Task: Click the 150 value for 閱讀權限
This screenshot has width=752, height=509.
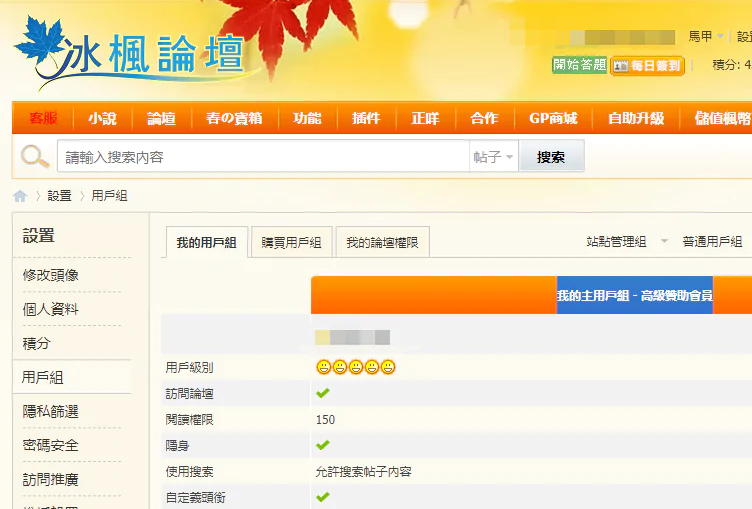Action: (x=325, y=420)
